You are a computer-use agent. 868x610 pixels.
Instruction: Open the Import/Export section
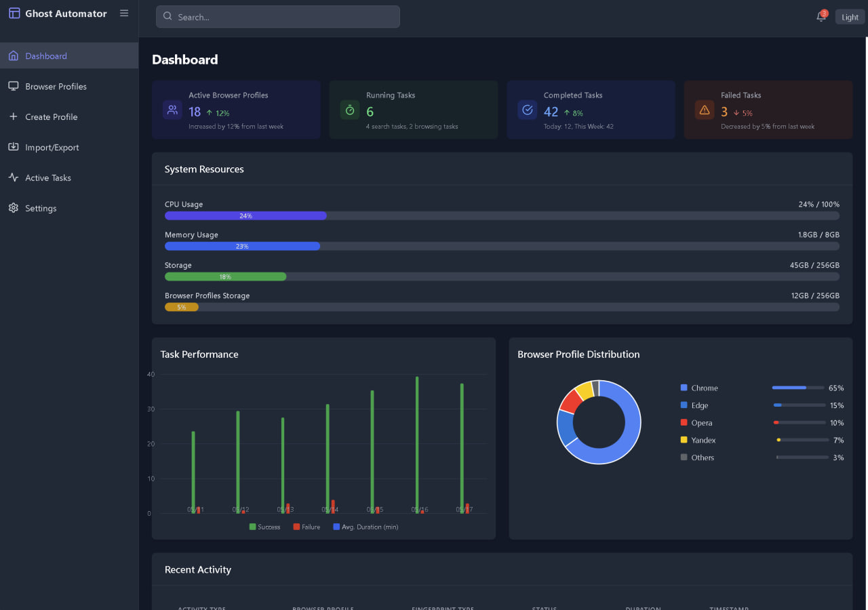(x=52, y=148)
